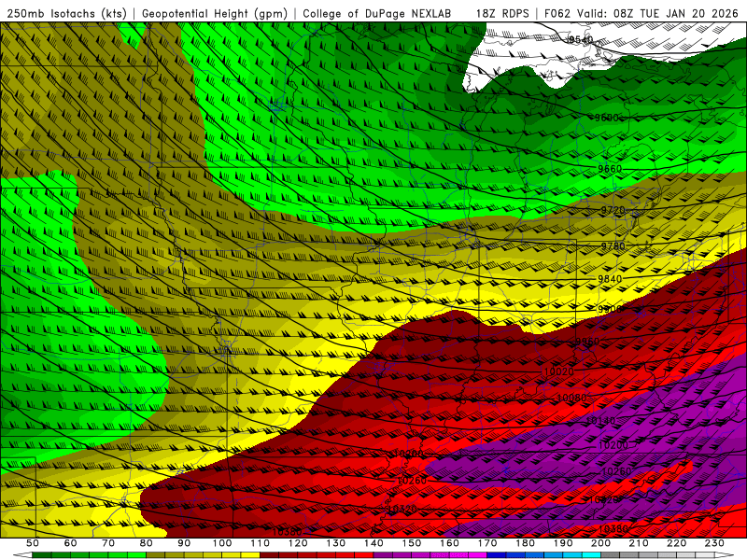Click the 9720 geopotential contour label

click(x=613, y=210)
